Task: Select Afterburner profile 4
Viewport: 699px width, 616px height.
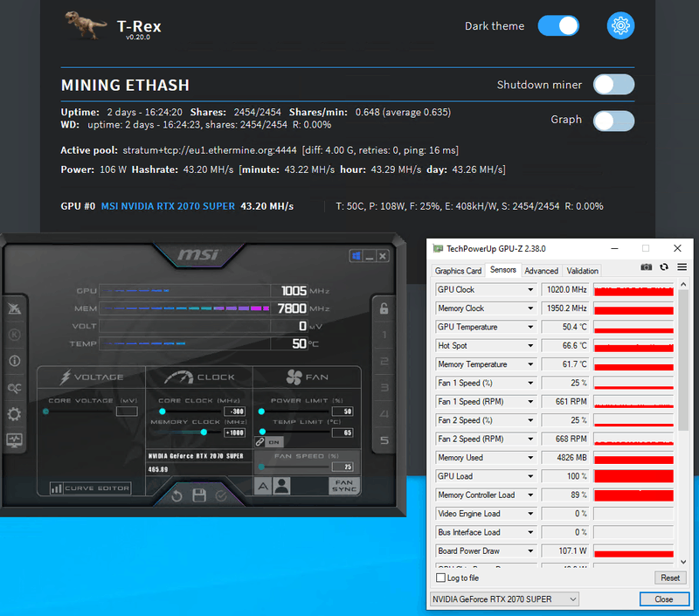Action: point(384,414)
